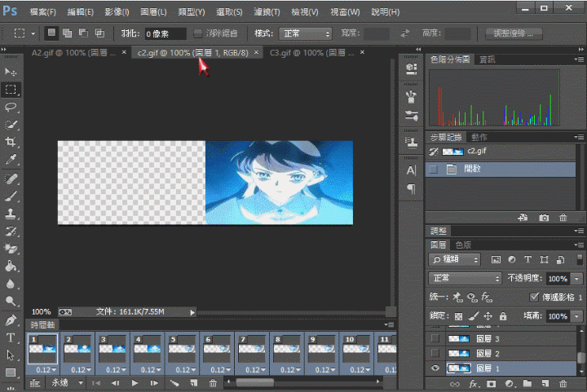
Task: Select the Clone Stamp tool
Action: pyautogui.click(x=11, y=214)
